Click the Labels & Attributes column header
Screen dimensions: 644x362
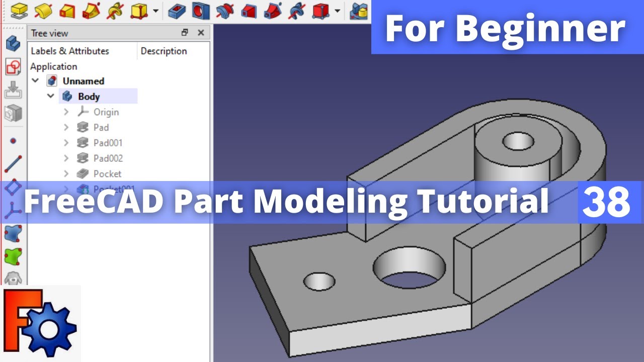point(70,51)
